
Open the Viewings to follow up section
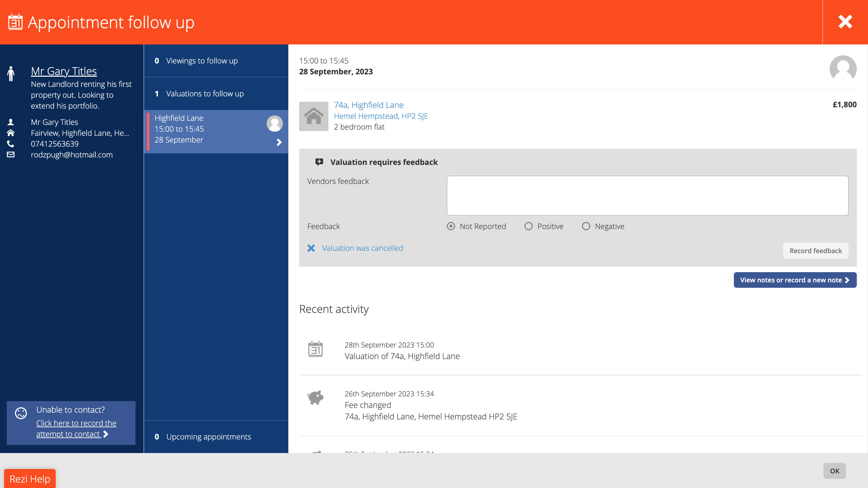tap(216, 61)
